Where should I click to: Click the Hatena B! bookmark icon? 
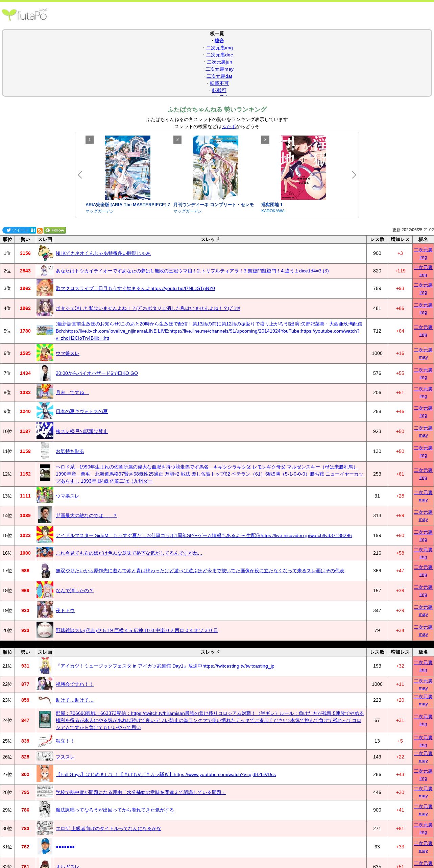click(33, 230)
